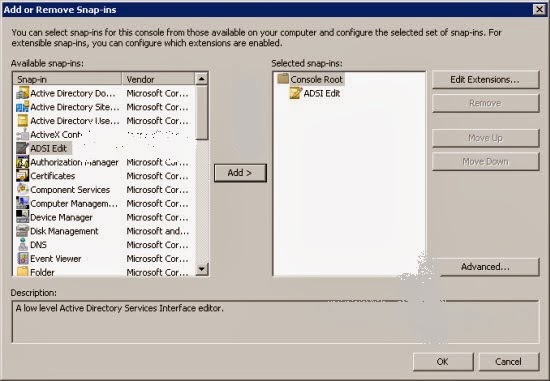Select Authorization Manager snap-in name
The image size is (550, 381).
pyautogui.click(x=74, y=162)
